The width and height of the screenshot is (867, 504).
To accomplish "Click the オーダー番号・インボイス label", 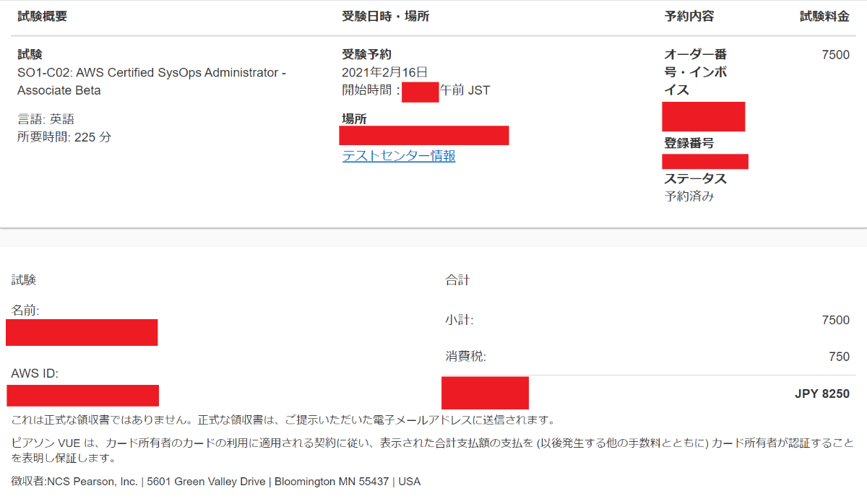I will pos(696,72).
